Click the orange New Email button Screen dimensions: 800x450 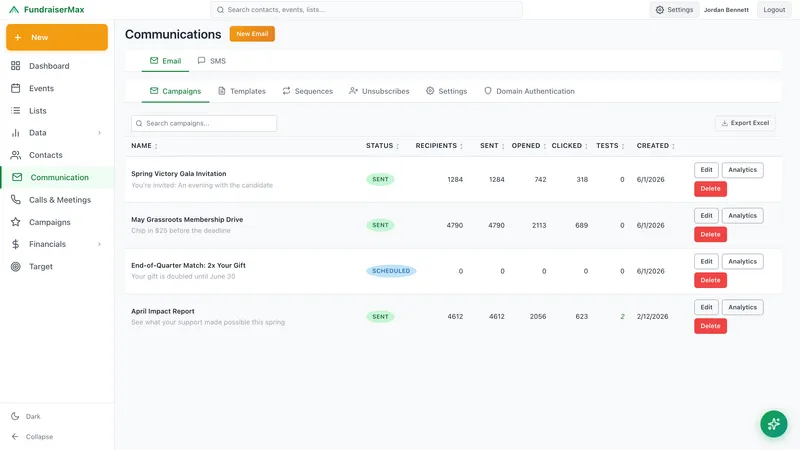click(x=252, y=34)
